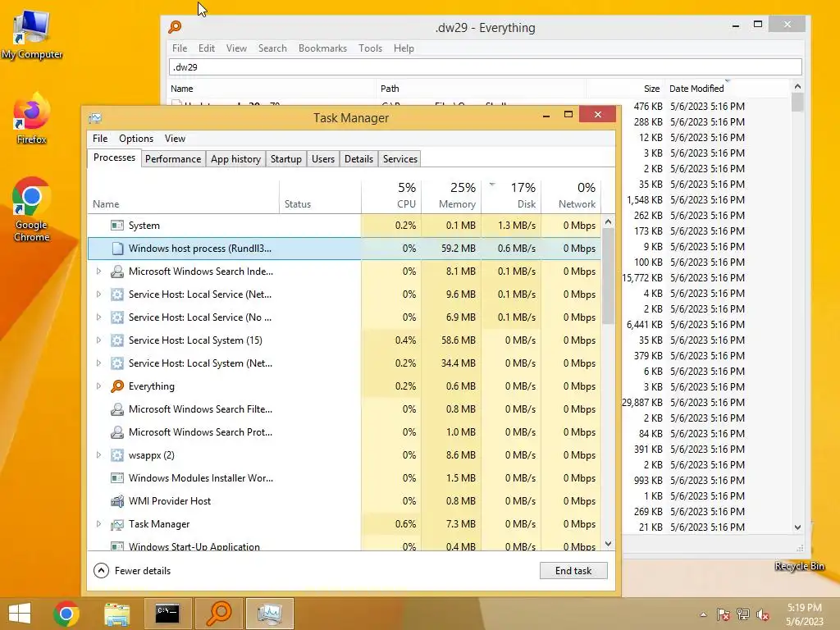Click the Status column header
Image resolution: width=840 pixels, height=630 pixels.
coord(321,196)
